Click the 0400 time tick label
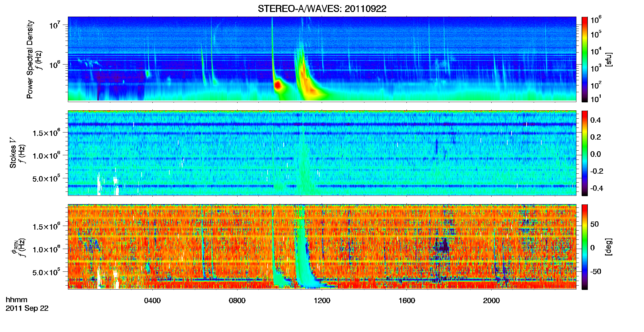 [x=152, y=301]
